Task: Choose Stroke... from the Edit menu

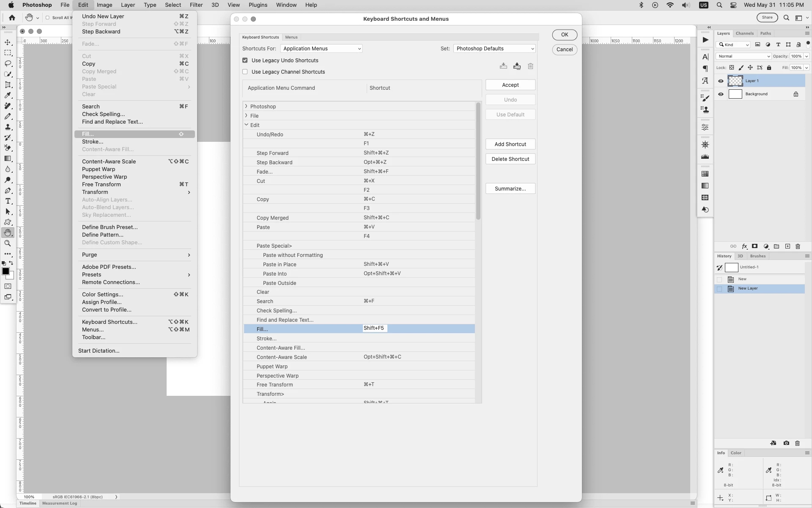Action: click(93, 142)
